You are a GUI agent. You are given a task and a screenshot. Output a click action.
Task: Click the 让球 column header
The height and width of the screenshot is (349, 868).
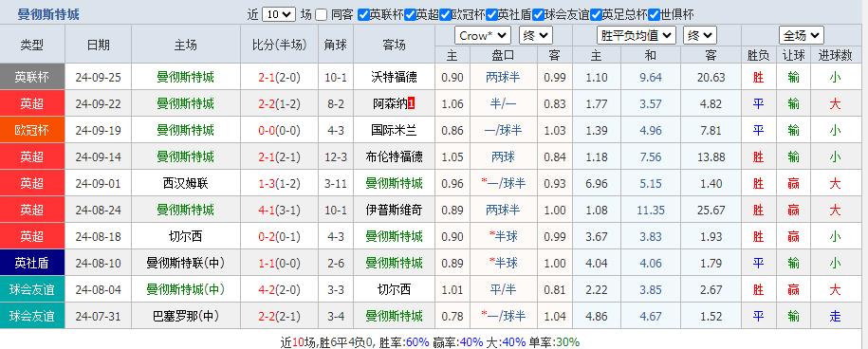point(793,55)
